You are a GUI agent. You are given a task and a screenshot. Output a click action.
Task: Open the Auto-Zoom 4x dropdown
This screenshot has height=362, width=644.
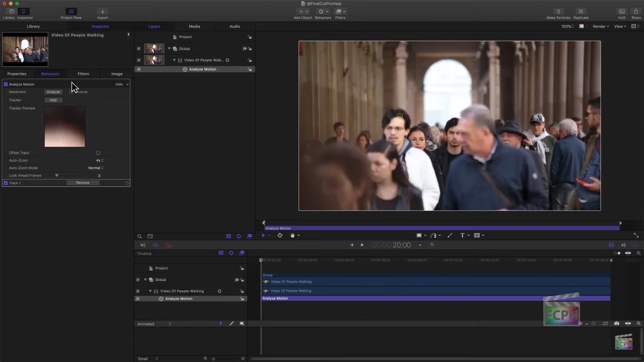click(100, 160)
